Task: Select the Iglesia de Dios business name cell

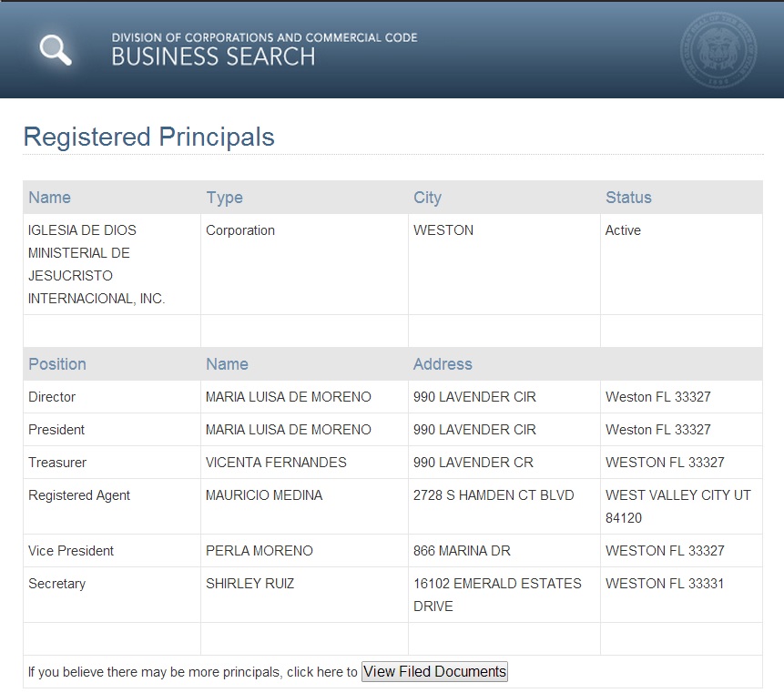Action: point(97,264)
